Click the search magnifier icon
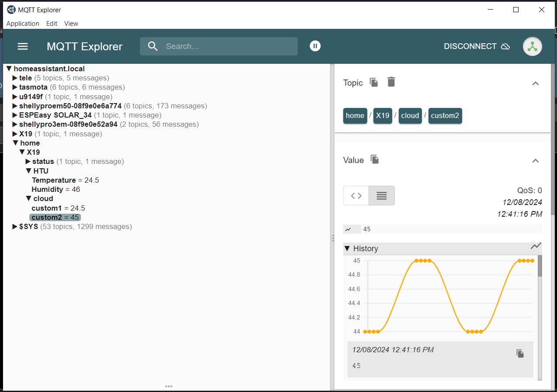 [153, 46]
